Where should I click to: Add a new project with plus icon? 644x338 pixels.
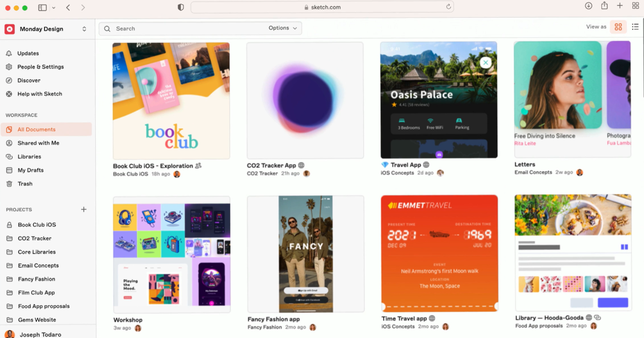[84, 209]
